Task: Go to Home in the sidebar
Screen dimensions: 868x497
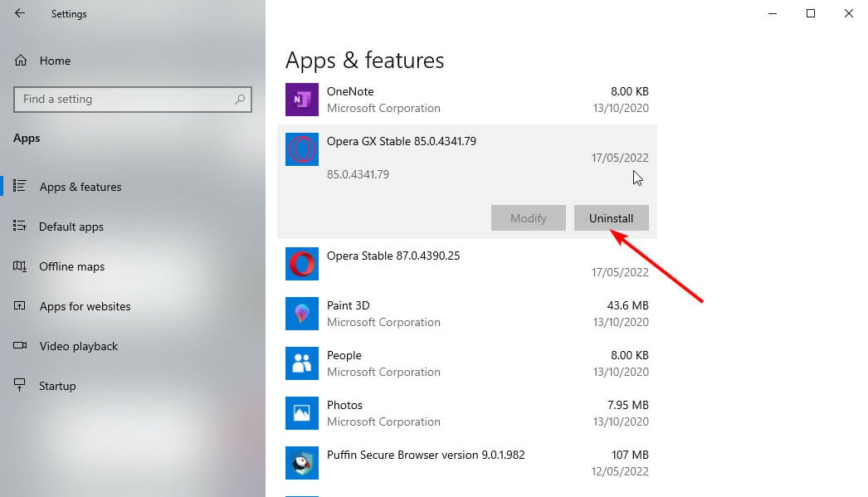Action: (55, 61)
